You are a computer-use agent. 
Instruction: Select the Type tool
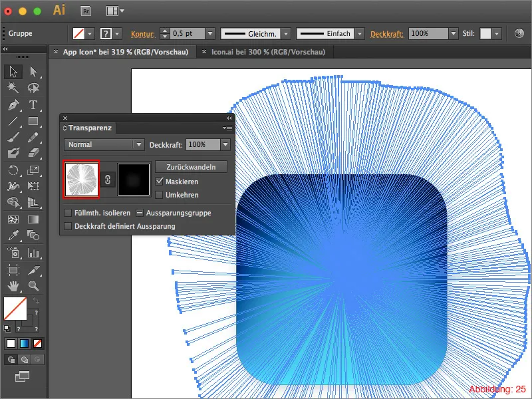click(33, 105)
